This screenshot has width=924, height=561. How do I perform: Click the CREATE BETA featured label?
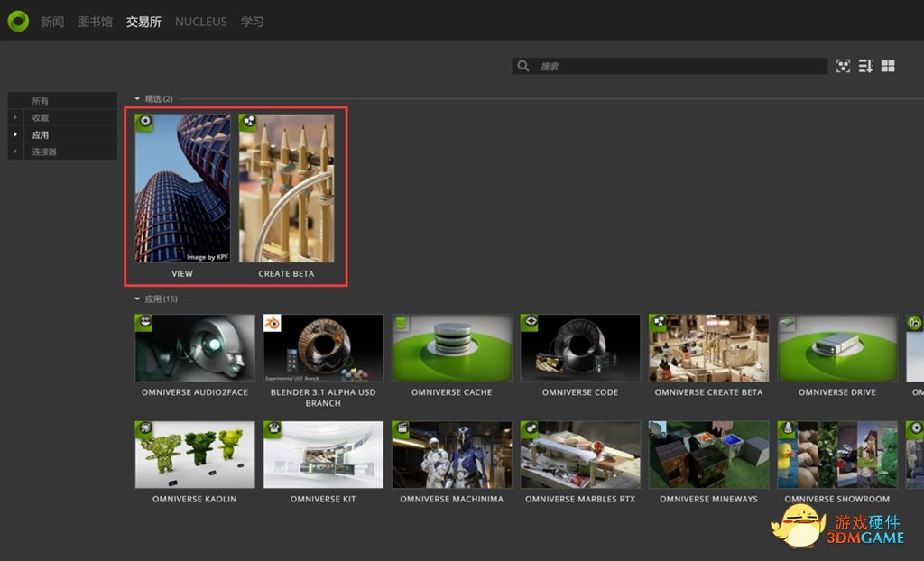[286, 273]
